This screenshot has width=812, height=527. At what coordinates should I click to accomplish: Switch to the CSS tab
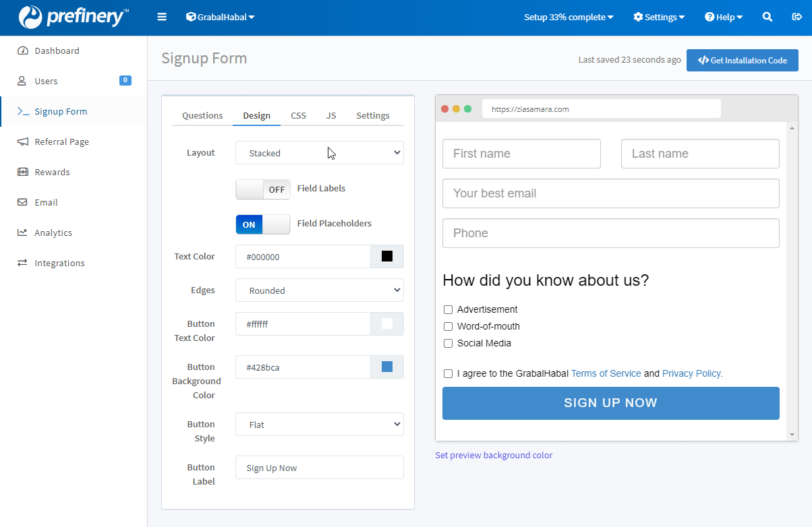click(298, 115)
